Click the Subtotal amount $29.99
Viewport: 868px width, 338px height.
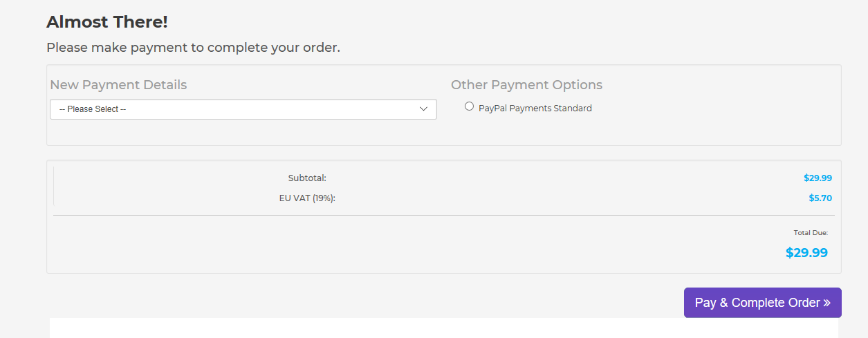pyautogui.click(x=818, y=178)
